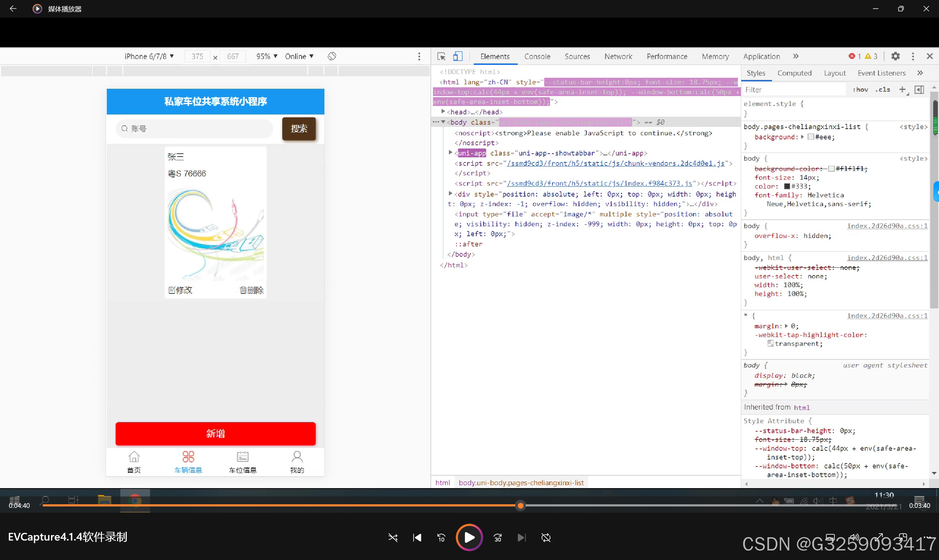Collapse the body element node
939x560 pixels.
pyautogui.click(x=443, y=122)
